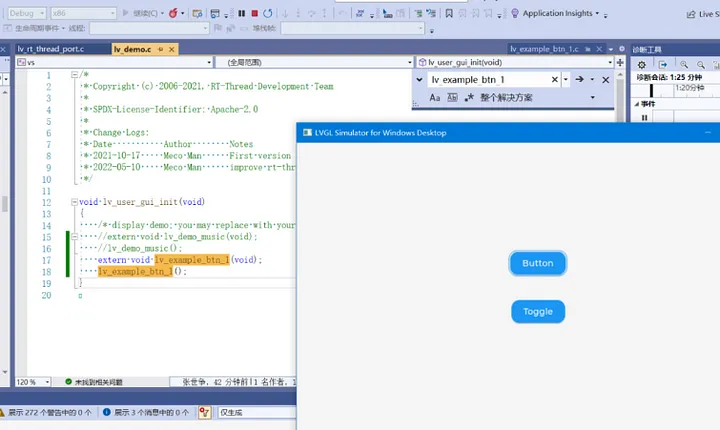Close the lv_example_btn_1.c preview tab
The image size is (720, 430).
(x=599, y=49)
